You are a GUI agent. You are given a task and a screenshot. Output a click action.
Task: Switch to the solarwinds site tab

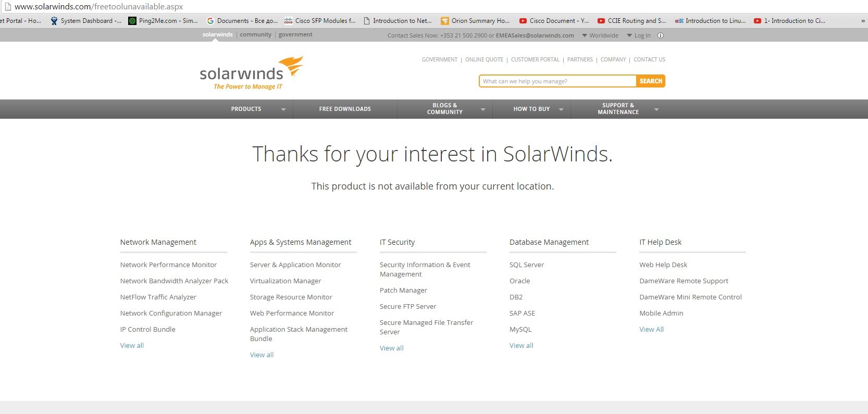(218, 34)
